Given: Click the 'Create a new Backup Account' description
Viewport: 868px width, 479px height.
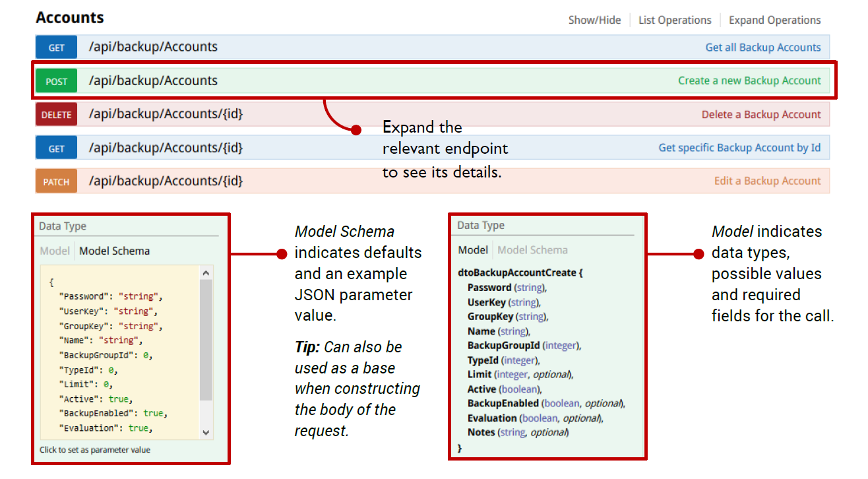Looking at the screenshot, I should point(750,80).
